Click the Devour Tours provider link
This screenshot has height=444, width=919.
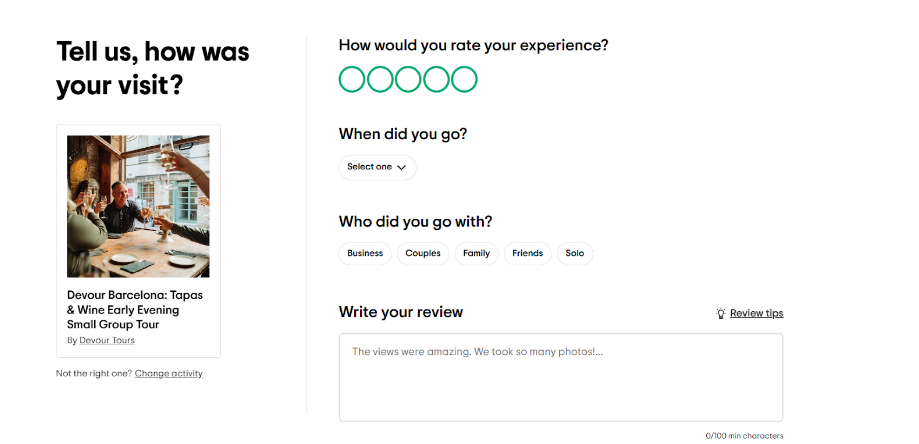(107, 340)
